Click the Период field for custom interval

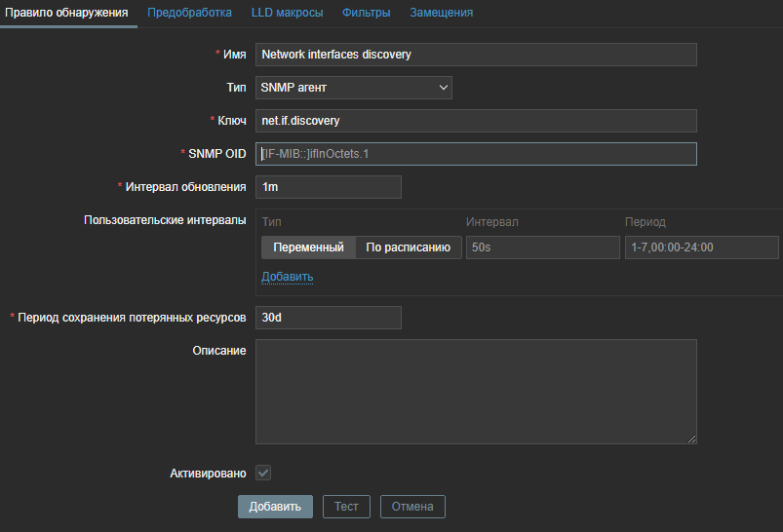[701, 247]
